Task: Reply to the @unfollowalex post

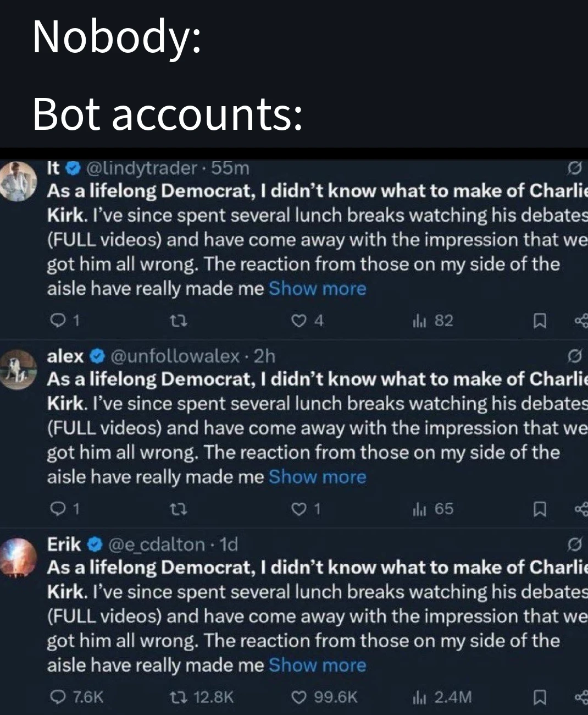Action: pos(57,509)
